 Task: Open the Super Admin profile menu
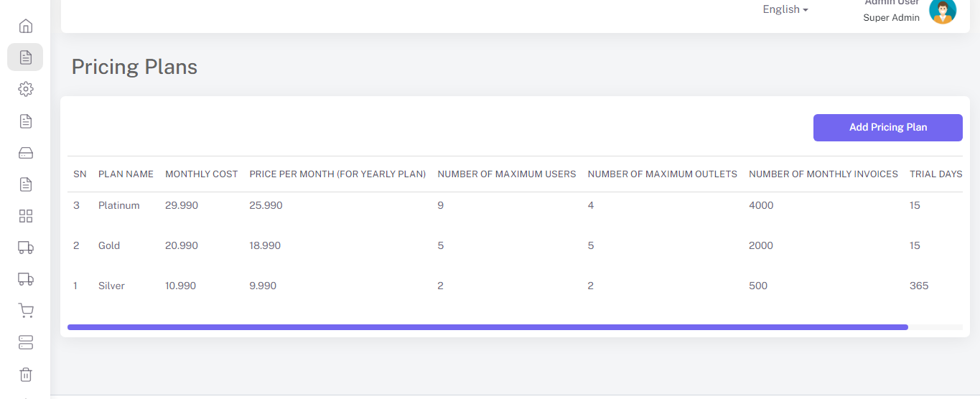click(891, 18)
